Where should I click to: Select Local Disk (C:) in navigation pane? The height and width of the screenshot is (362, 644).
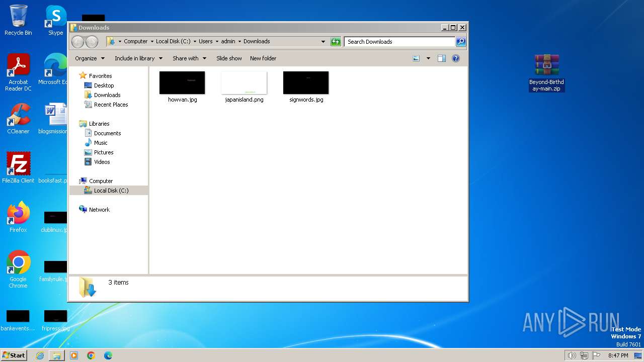(111, 191)
